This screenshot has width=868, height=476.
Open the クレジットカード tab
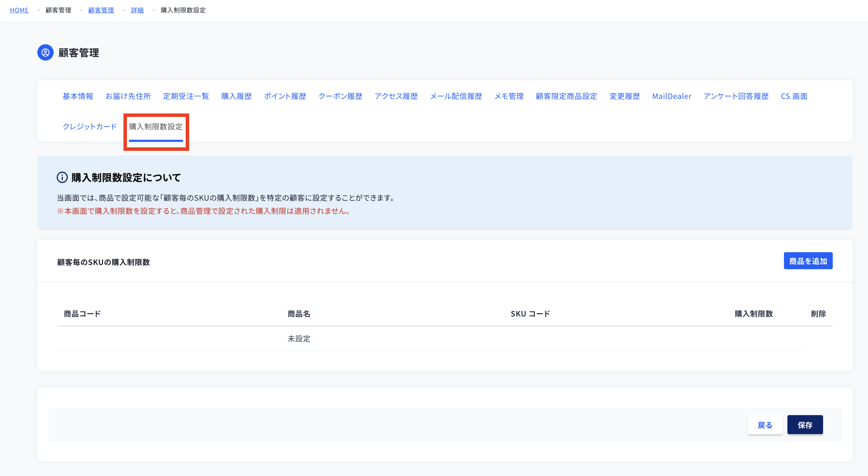tap(90, 127)
